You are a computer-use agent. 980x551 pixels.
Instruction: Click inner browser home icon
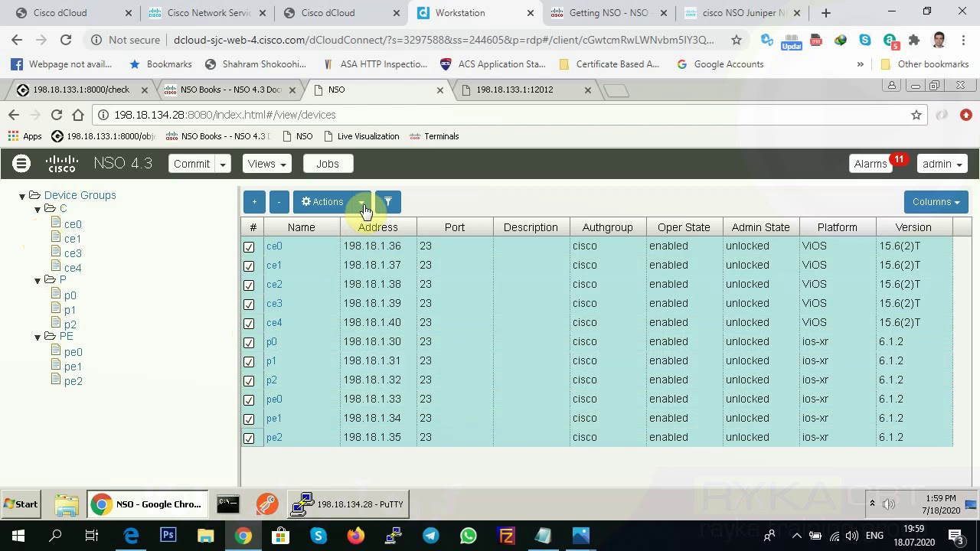[78, 115]
